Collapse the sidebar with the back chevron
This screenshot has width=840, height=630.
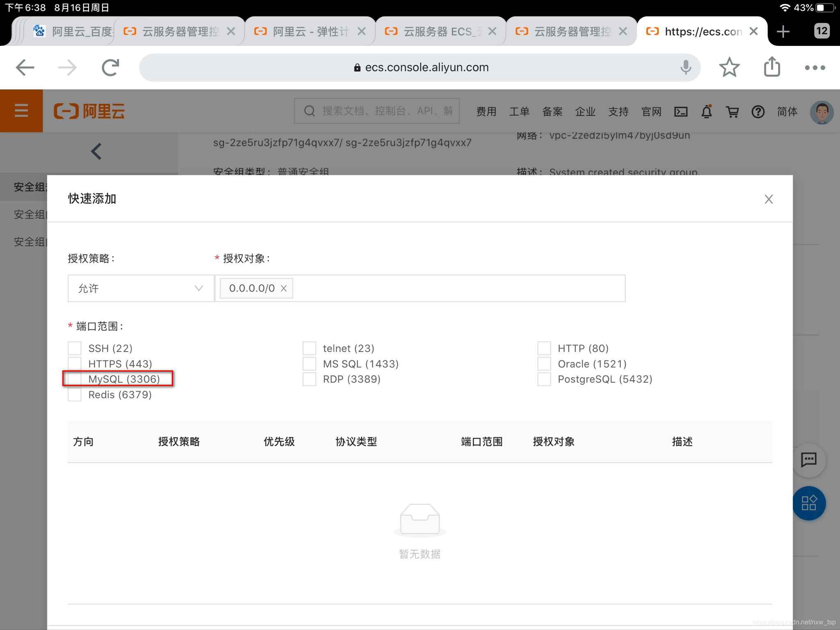pyautogui.click(x=96, y=151)
